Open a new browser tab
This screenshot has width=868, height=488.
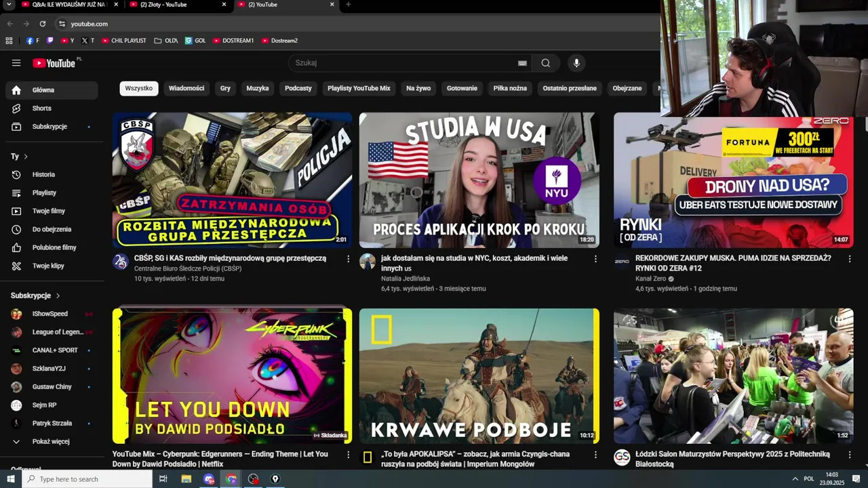click(x=349, y=5)
